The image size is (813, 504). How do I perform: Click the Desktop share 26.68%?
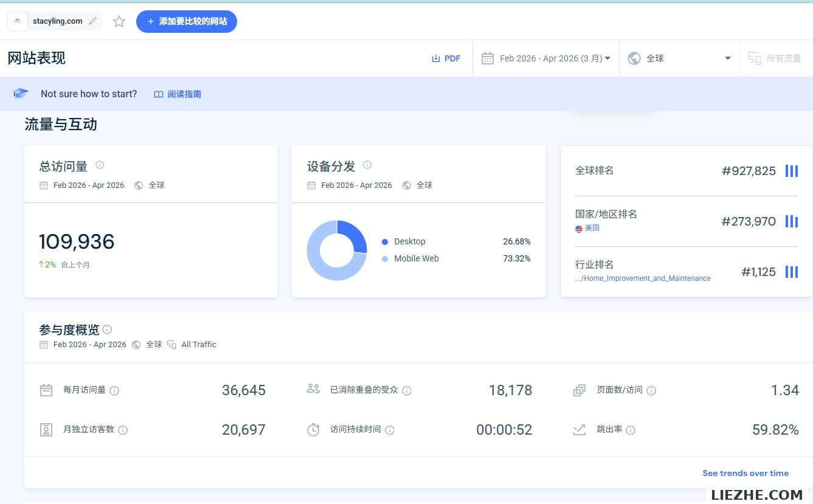[517, 242]
